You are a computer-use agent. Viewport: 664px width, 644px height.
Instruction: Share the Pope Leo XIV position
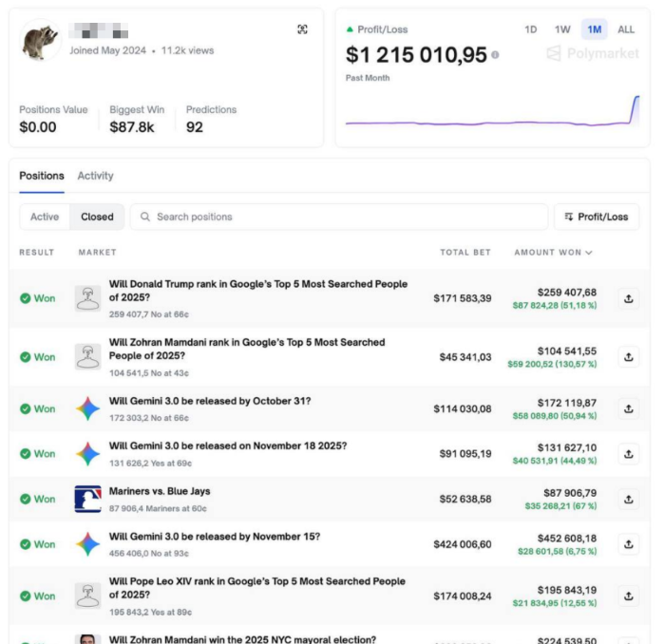tap(629, 597)
